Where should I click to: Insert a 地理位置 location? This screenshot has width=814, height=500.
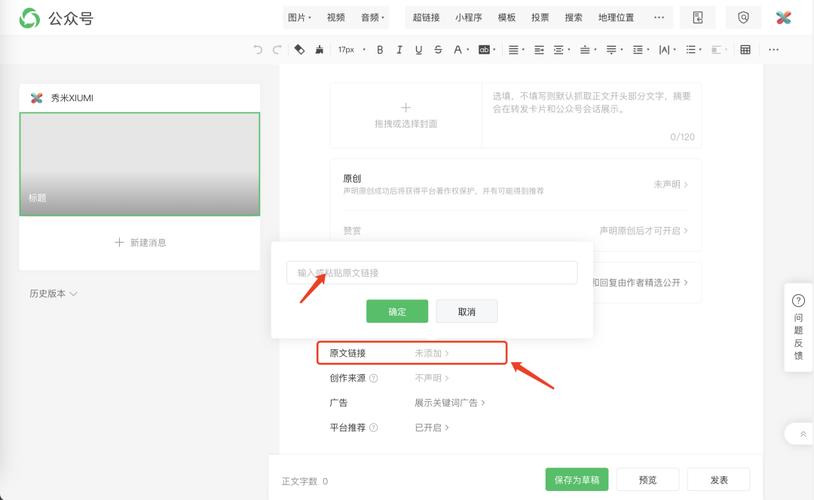point(616,18)
